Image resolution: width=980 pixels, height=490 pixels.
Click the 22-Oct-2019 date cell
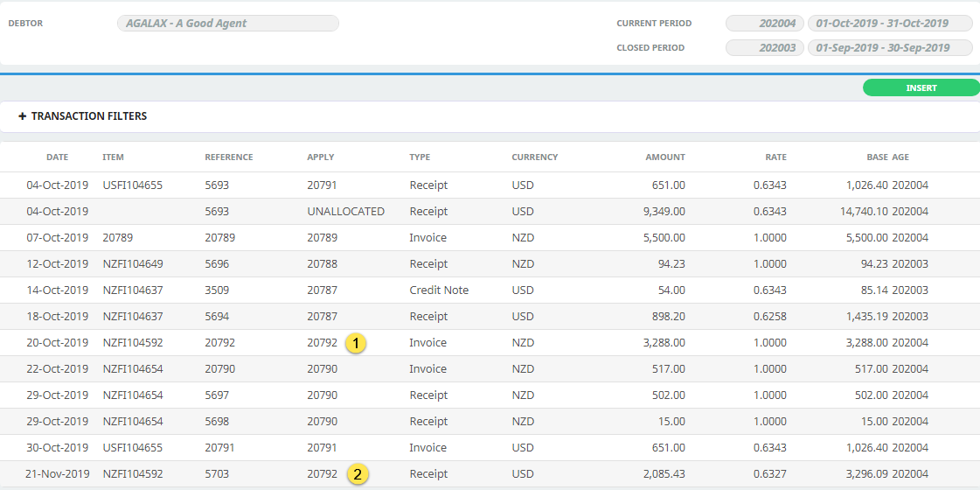click(x=58, y=369)
